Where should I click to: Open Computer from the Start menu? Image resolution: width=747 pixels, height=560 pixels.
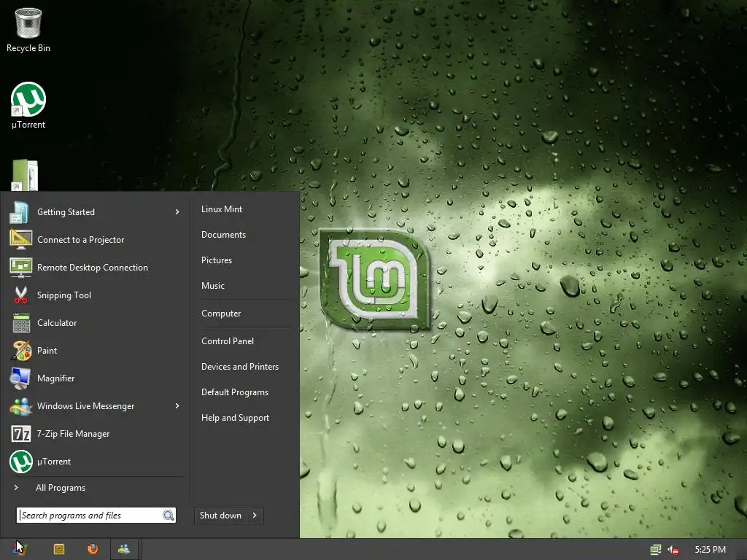tap(221, 314)
